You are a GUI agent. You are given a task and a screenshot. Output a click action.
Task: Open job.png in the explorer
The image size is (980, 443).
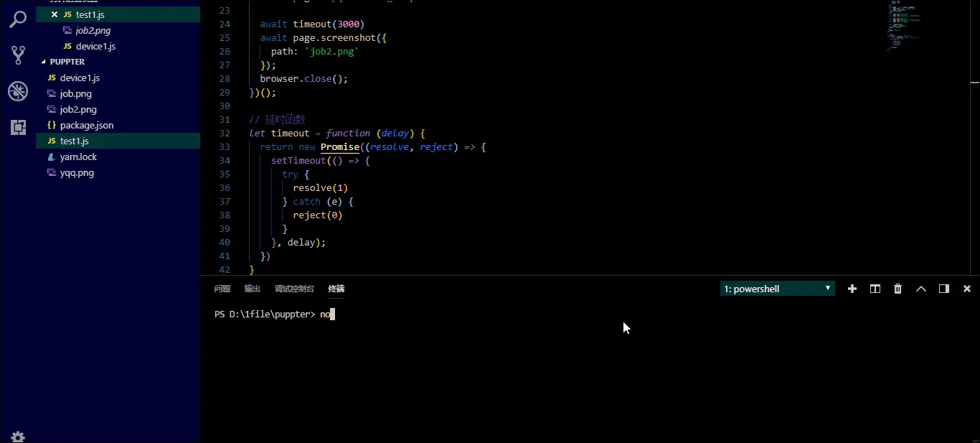click(x=75, y=93)
